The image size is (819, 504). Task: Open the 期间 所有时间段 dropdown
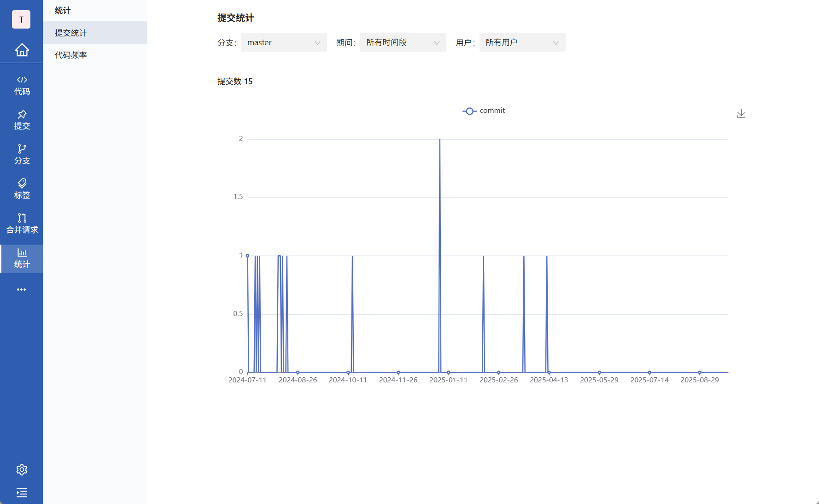click(x=403, y=42)
